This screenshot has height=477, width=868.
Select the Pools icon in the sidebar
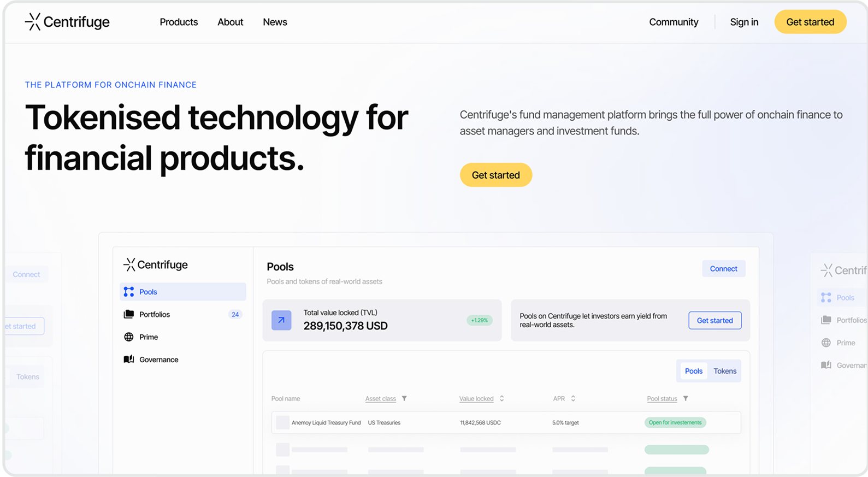click(129, 292)
